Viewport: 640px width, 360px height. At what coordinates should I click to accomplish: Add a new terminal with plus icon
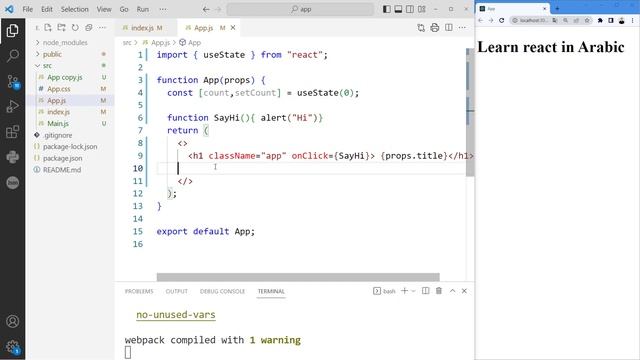point(404,291)
